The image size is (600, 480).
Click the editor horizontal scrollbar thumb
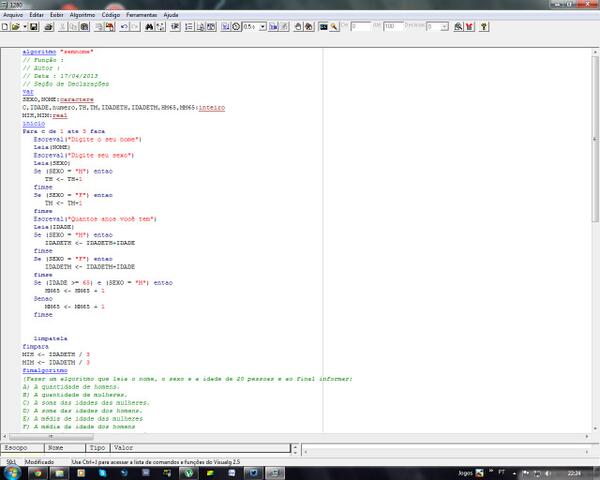[x=51, y=437]
